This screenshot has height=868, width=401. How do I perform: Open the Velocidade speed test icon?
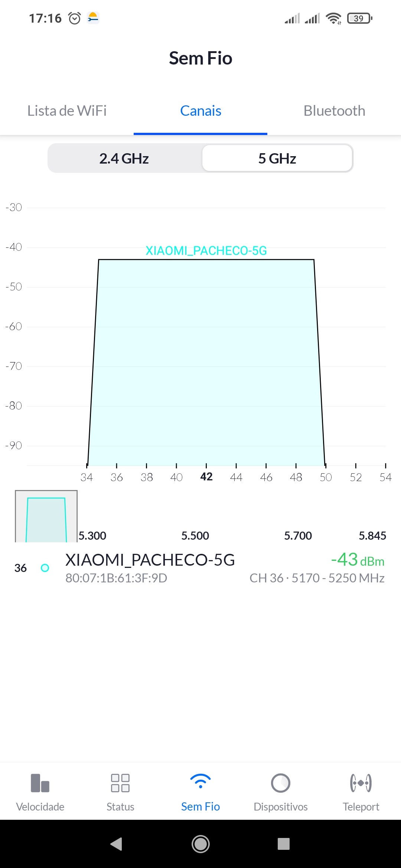(40, 783)
